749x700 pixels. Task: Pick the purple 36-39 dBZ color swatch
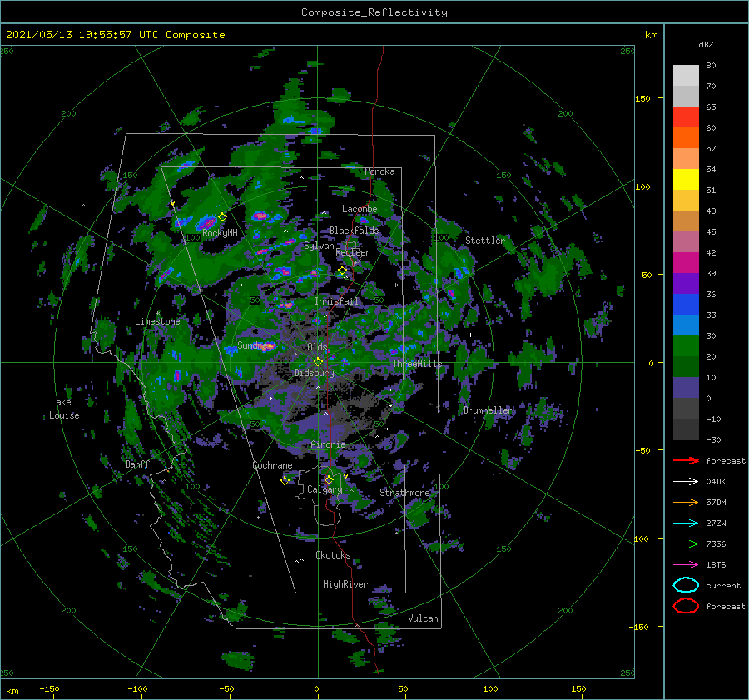(686, 283)
